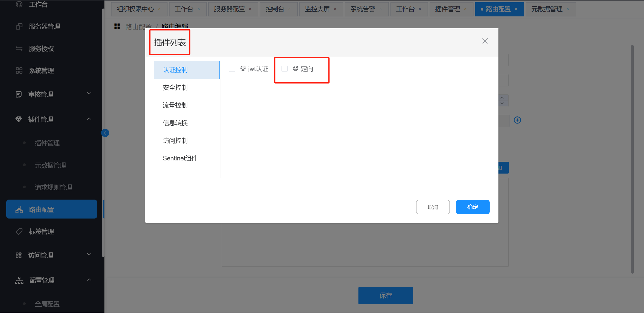
Task: Select the 访问控制 category
Action: coord(187,141)
